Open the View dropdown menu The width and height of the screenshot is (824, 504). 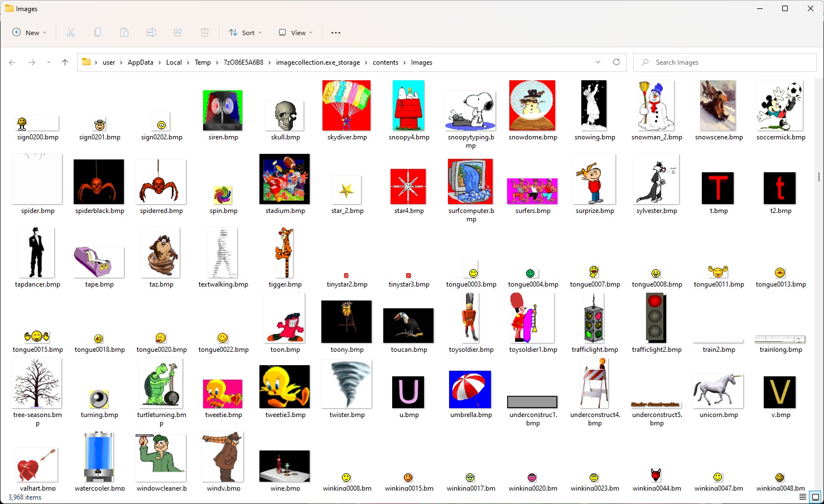click(x=296, y=32)
